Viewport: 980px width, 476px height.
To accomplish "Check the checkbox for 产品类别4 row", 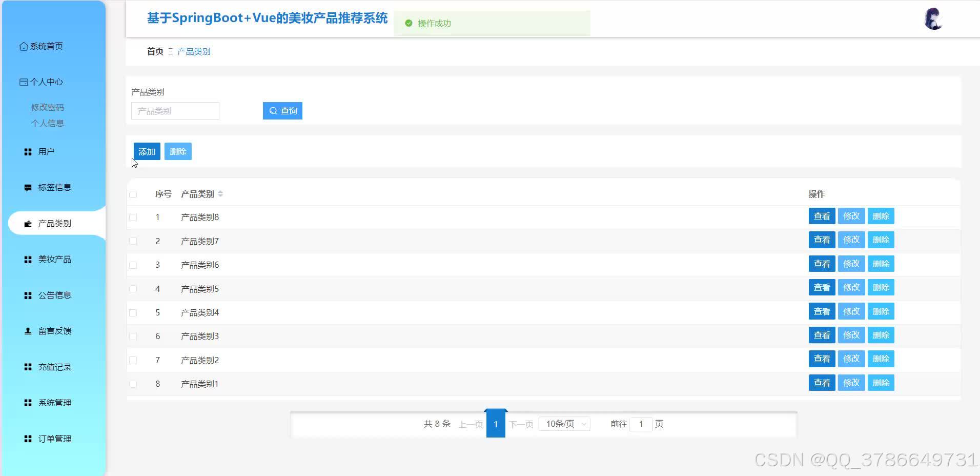I will [x=134, y=312].
